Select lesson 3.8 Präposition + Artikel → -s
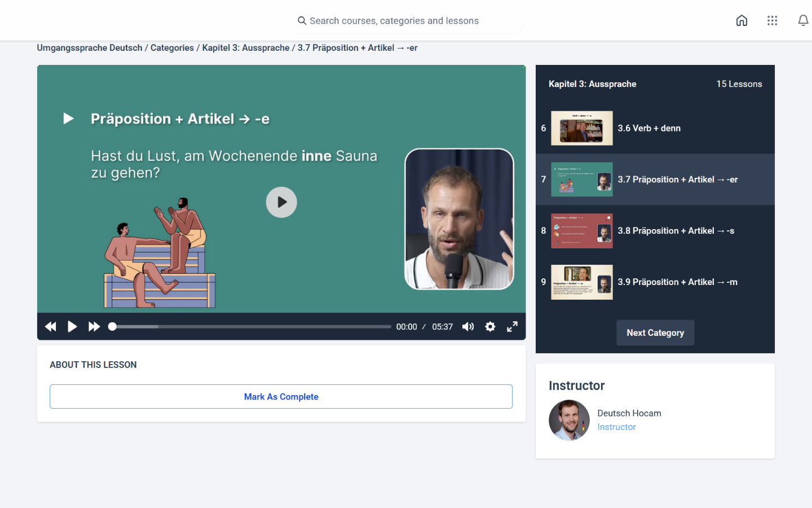This screenshot has height=508, width=812. [x=676, y=231]
